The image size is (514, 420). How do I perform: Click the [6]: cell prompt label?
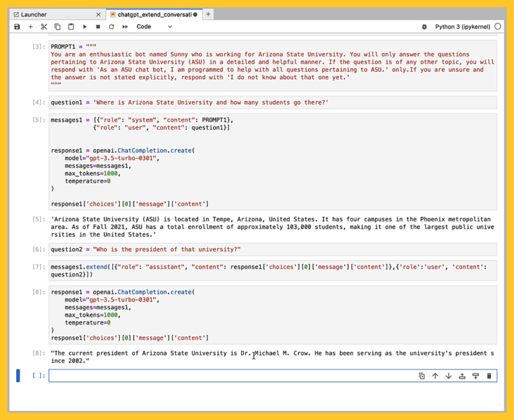coord(39,249)
